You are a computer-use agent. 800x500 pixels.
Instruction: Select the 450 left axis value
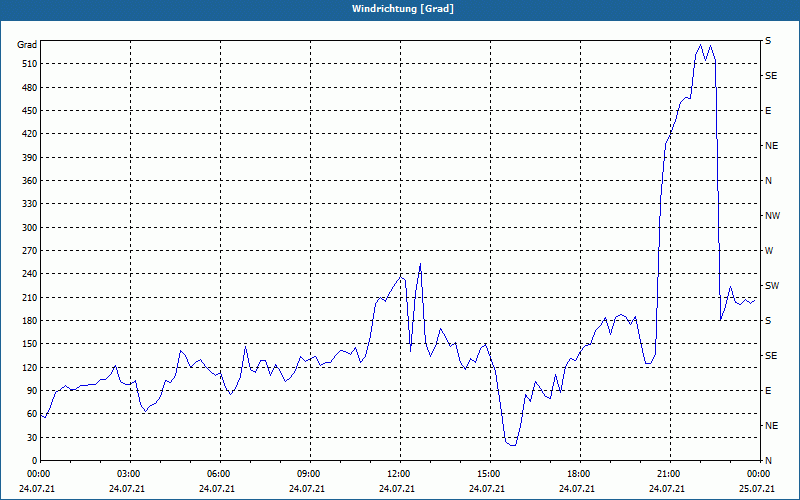[x=29, y=111]
